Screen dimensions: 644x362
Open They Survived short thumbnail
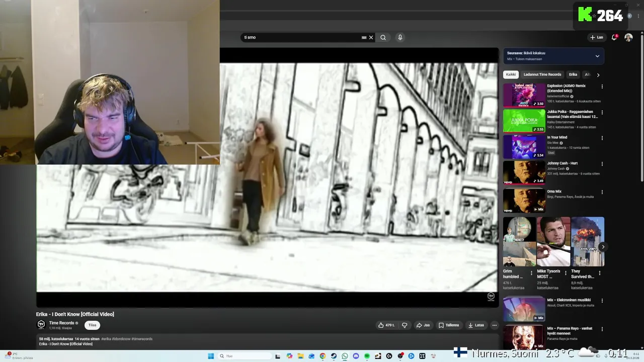point(588,242)
